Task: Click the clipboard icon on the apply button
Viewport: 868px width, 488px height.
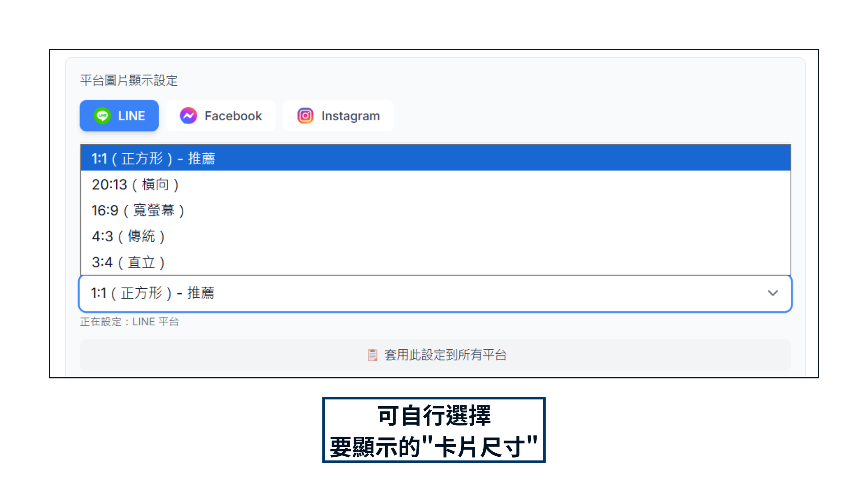Action: click(x=372, y=355)
